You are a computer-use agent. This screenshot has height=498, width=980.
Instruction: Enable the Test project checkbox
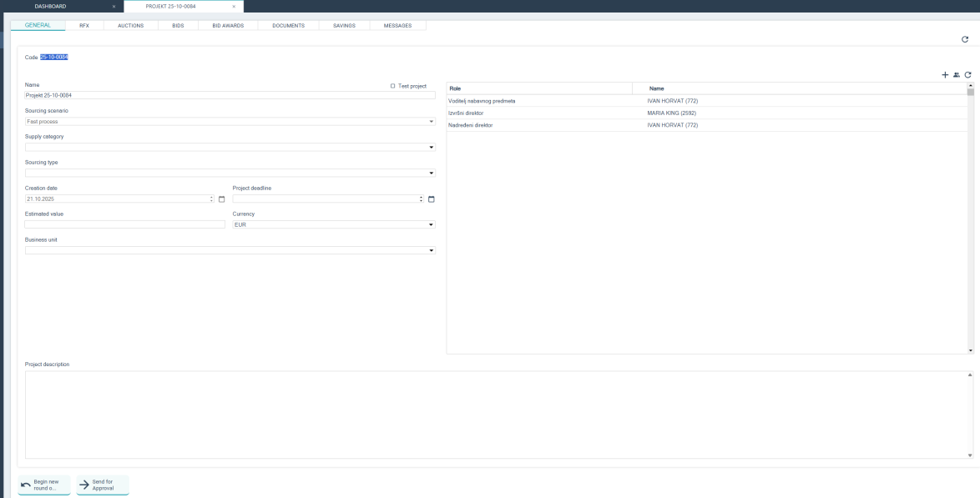click(x=393, y=86)
